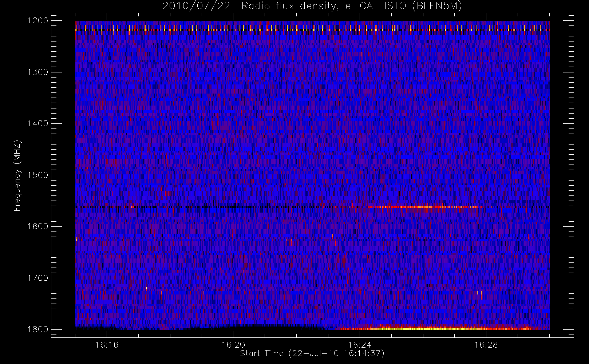Viewport: 589px width, 364px height.
Task: Select the 1300 frequency tick label
Action: (38, 72)
